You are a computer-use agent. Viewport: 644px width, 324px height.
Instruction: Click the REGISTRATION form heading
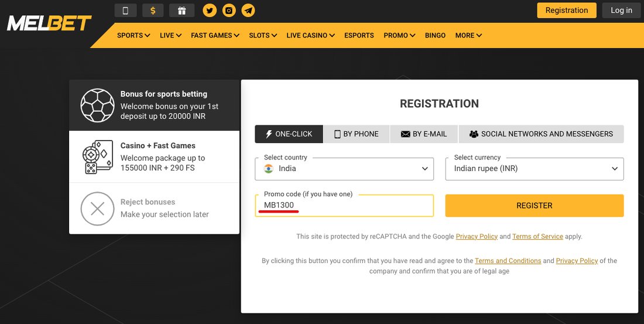(x=440, y=104)
